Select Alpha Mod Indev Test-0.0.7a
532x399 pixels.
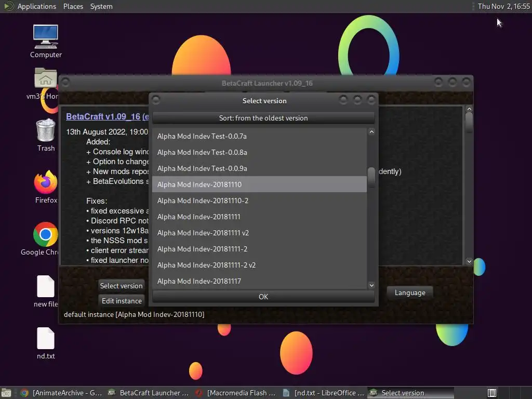(259, 136)
